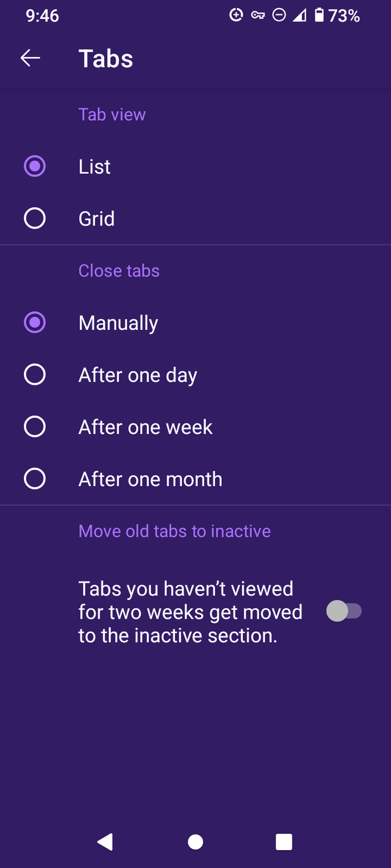Tap the Move old tabs to inactive heading
Image resolution: width=391 pixels, height=868 pixels.
(x=174, y=531)
